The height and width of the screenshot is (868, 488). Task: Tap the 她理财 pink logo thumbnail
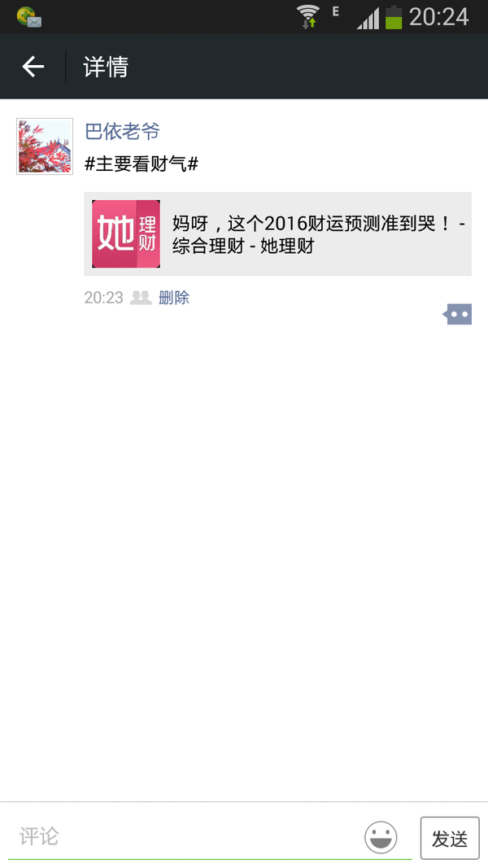(x=126, y=233)
